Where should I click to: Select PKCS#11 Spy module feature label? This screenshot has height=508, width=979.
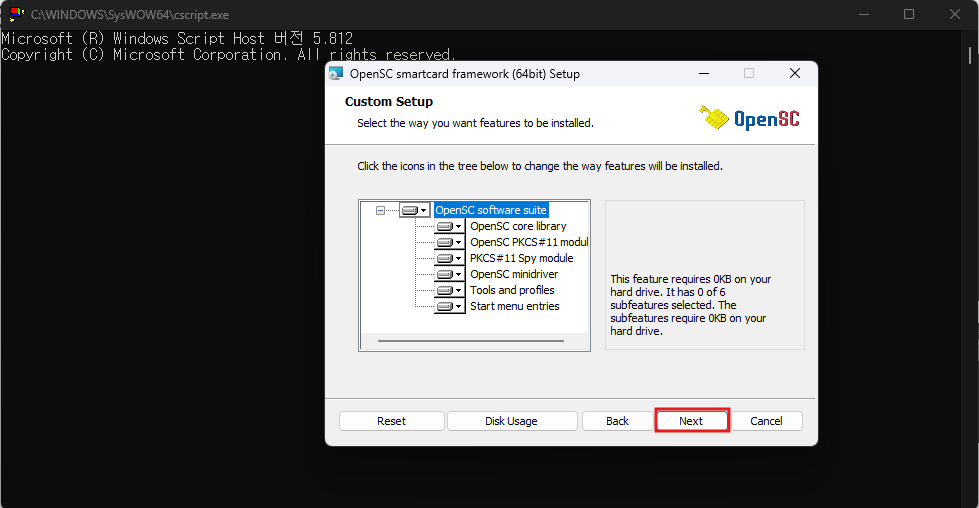coord(521,258)
